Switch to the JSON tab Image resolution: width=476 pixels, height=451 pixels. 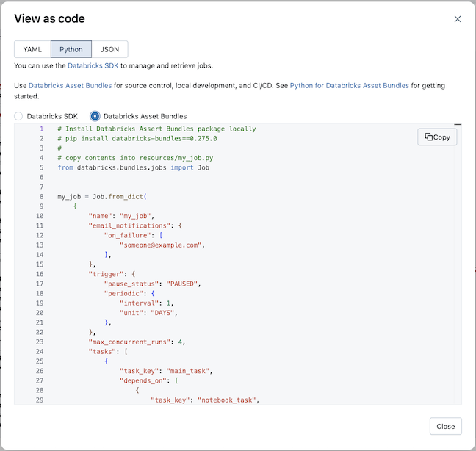click(x=109, y=49)
